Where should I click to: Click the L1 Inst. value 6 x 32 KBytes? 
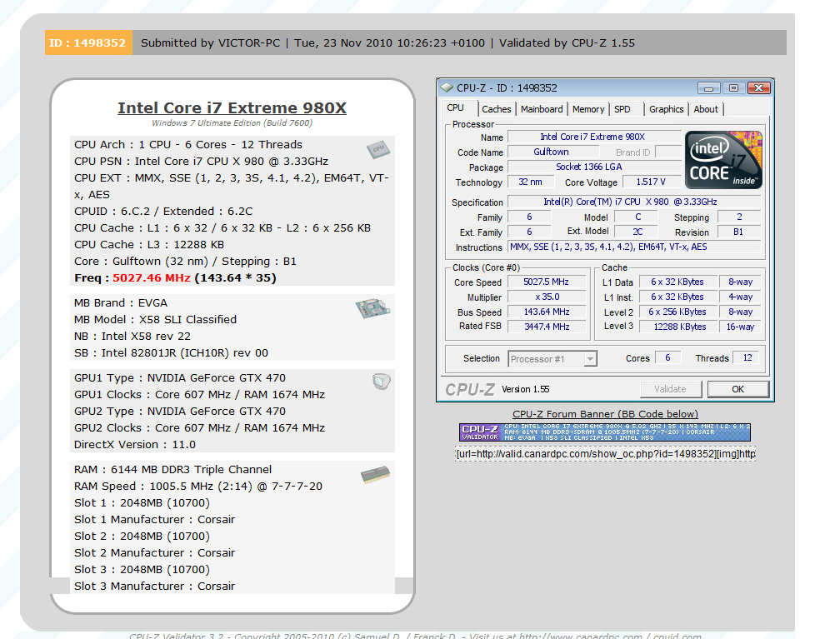(679, 297)
